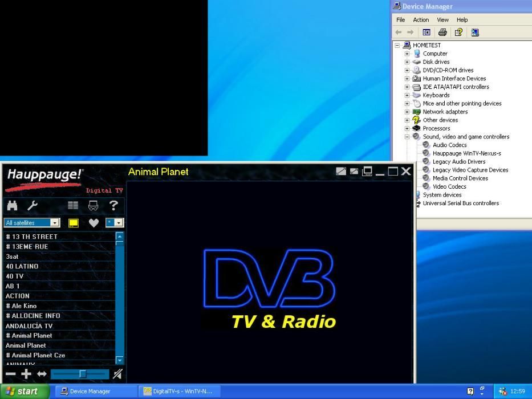The height and width of the screenshot is (399, 532).
Task: Open the program guide grid icon
Action: tap(73, 206)
